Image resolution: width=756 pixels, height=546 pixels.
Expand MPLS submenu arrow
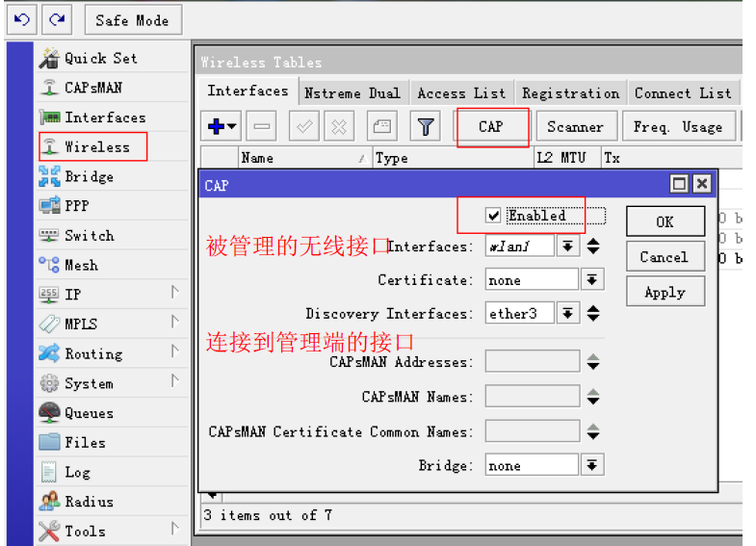click(175, 322)
